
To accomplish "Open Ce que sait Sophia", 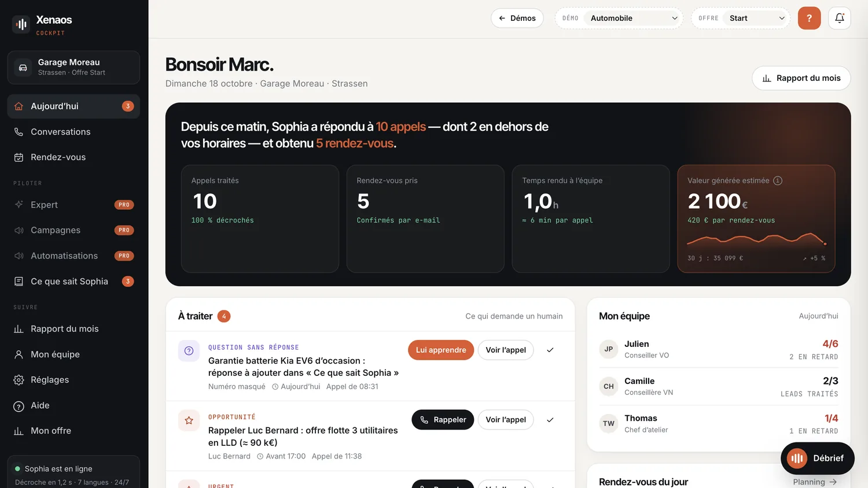I will (x=73, y=282).
